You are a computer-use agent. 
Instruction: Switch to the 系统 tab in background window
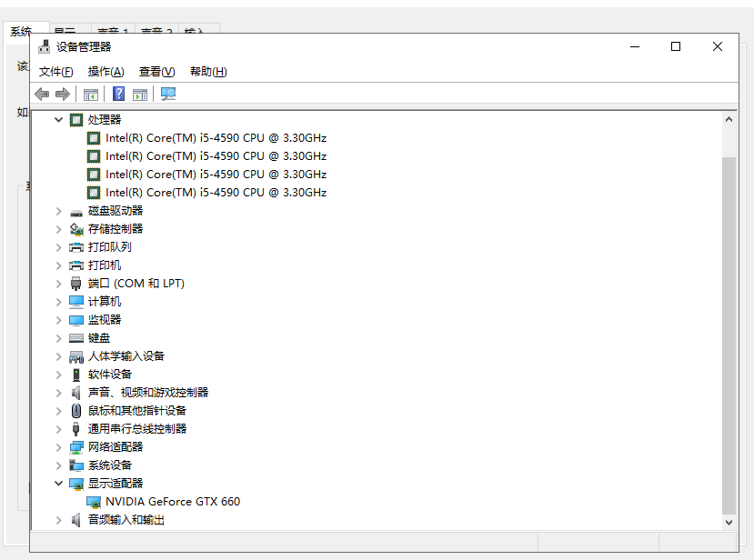21,32
